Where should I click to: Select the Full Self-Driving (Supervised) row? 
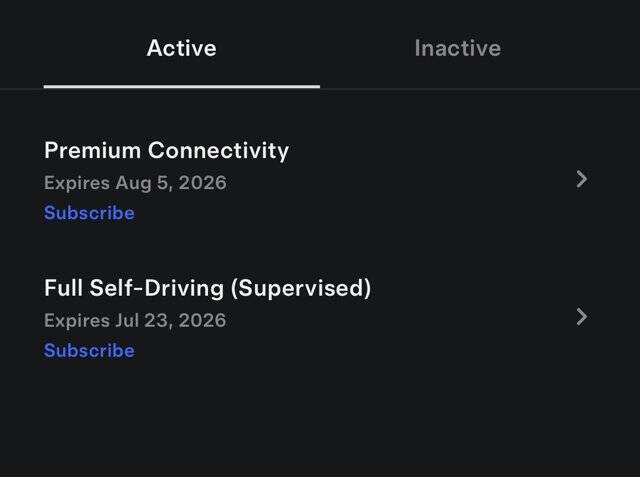[x=320, y=317]
